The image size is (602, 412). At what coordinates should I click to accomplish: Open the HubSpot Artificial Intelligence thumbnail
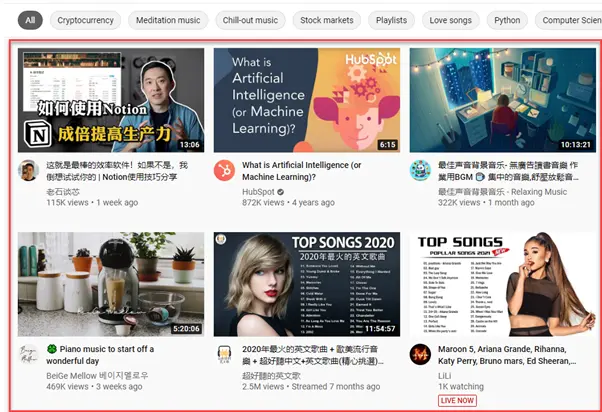coord(307,100)
